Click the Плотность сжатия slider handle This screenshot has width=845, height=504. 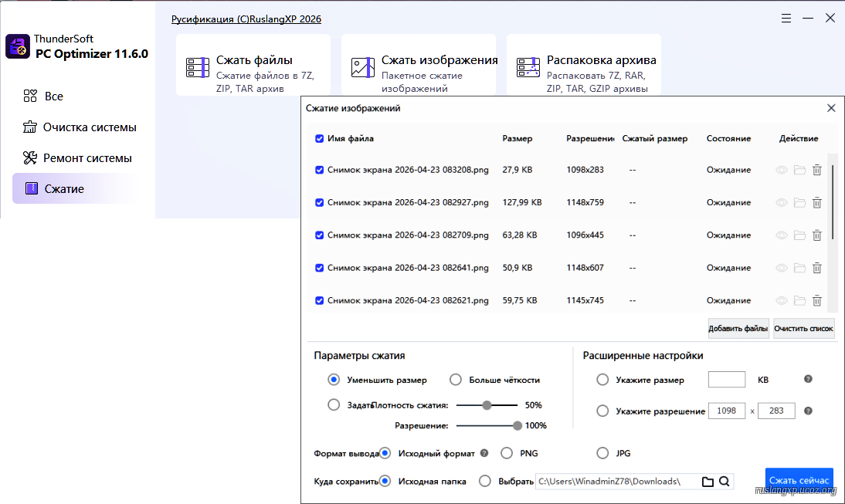(487, 405)
